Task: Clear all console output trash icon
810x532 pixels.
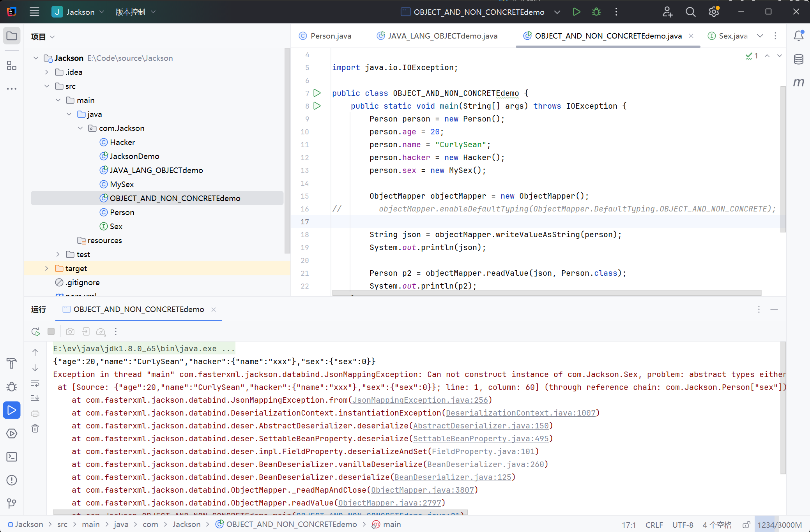Action: [35, 428]
